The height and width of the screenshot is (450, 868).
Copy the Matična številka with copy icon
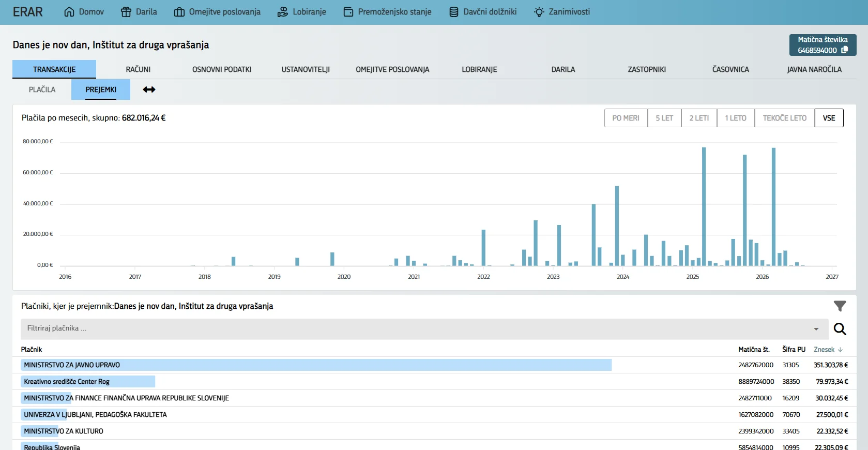pos(845,50)
